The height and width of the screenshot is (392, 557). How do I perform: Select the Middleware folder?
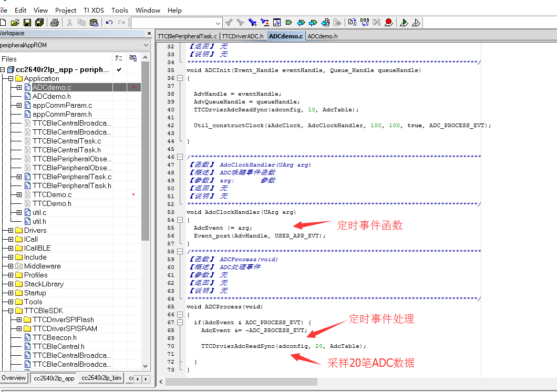(42, 266)
